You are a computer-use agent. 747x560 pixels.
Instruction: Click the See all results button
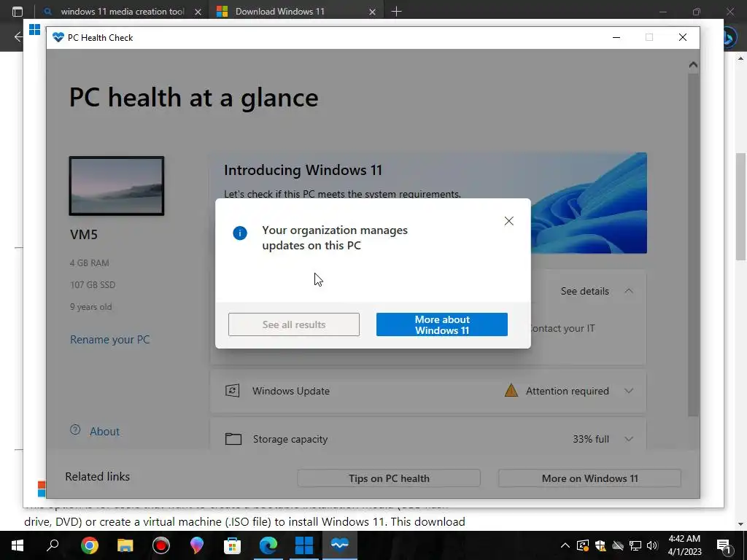click(x=294, y=324)
